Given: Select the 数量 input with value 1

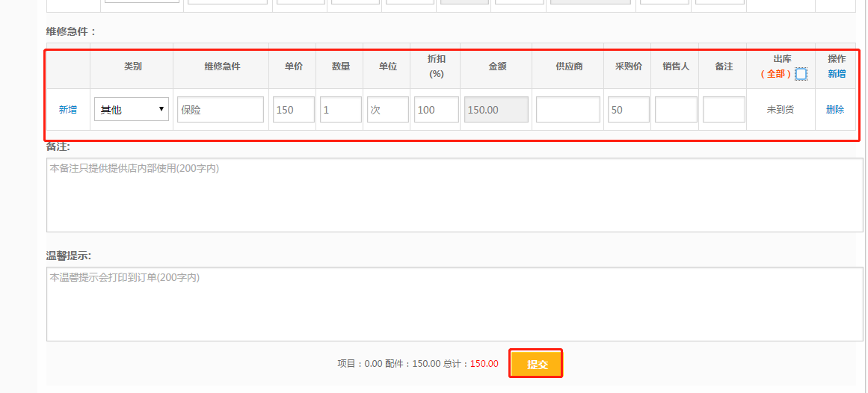Looking at the screenshot, I should tap(341, 109).
